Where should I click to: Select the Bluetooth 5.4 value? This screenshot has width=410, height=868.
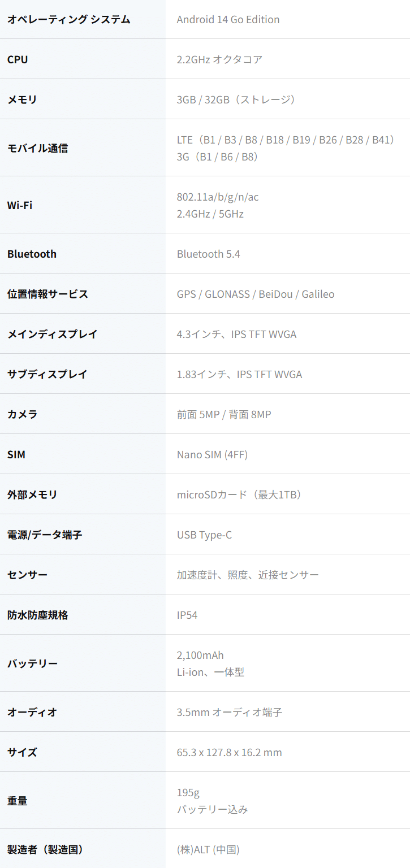tap(208, 254)
